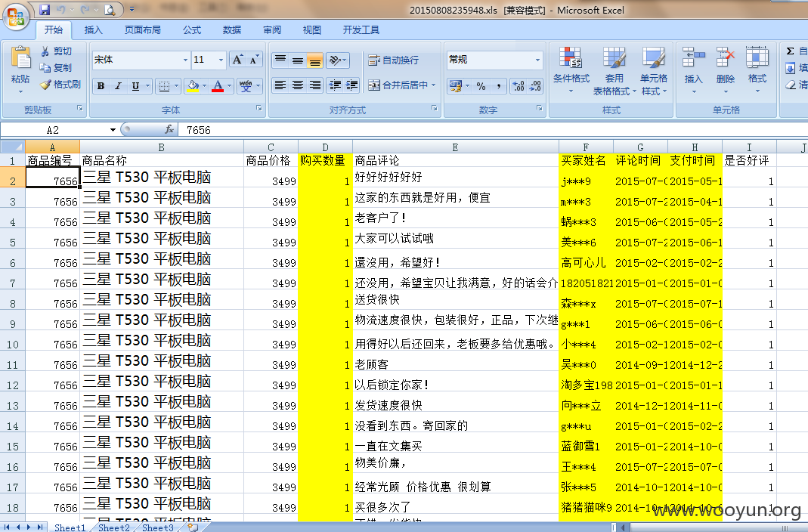808x532 pixels.
Task: Increase the font size
Action: click(237, 60)
